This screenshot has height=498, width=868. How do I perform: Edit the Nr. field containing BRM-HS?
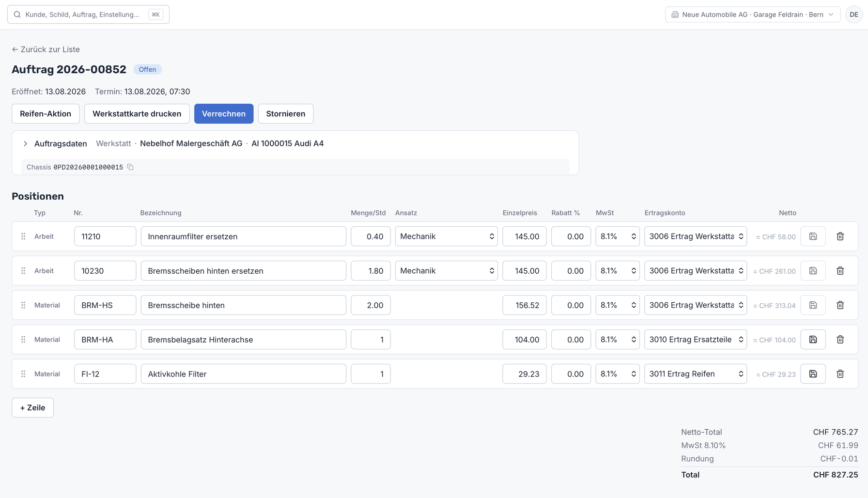tap(105, 305)
